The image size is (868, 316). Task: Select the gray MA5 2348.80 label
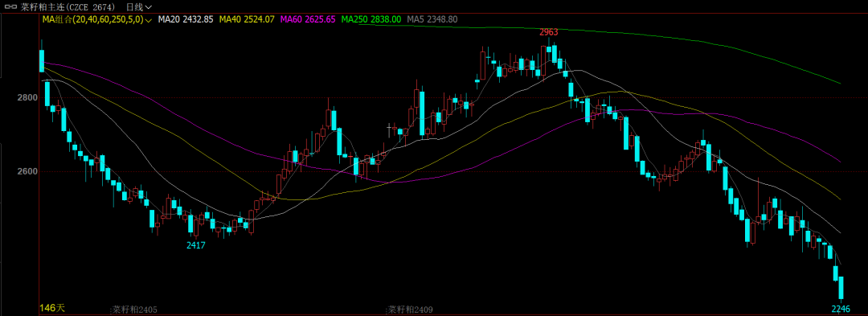tap(432, 19)
